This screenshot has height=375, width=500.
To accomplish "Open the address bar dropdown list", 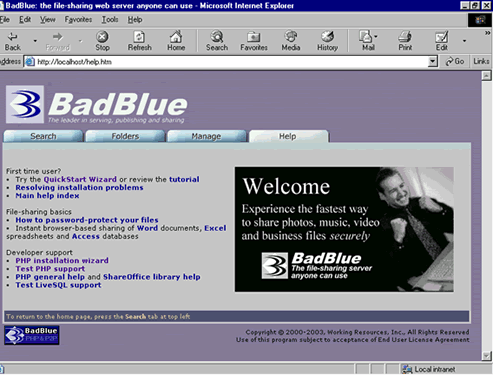I will point(433,61).
